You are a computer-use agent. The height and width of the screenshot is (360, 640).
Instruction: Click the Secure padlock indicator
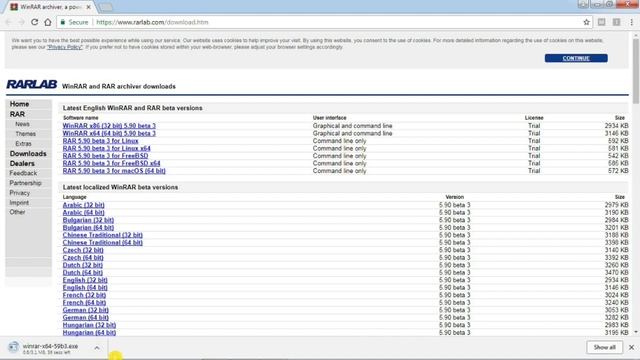(x=74, y=22)
